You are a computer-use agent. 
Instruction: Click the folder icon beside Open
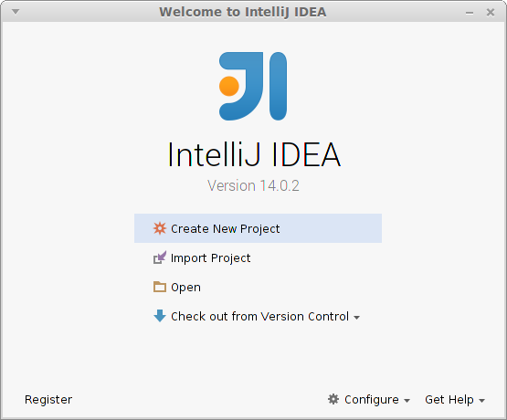point(159,287)
